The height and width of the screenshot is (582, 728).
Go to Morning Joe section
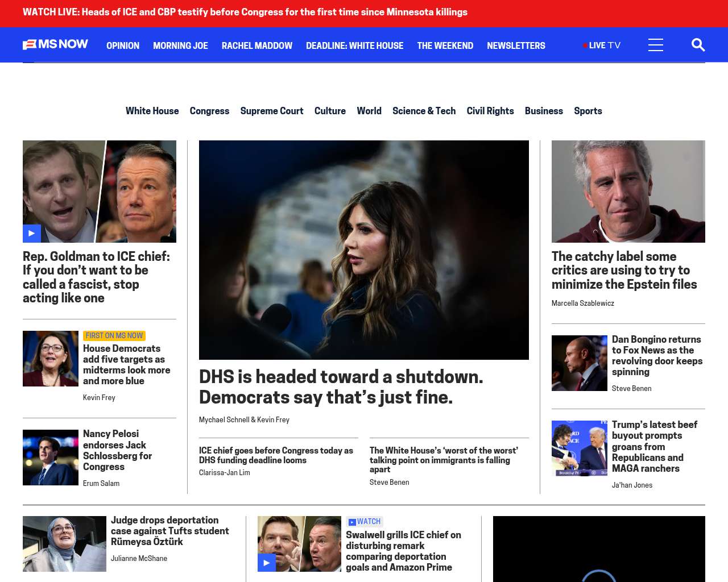[x=180, y=45]
